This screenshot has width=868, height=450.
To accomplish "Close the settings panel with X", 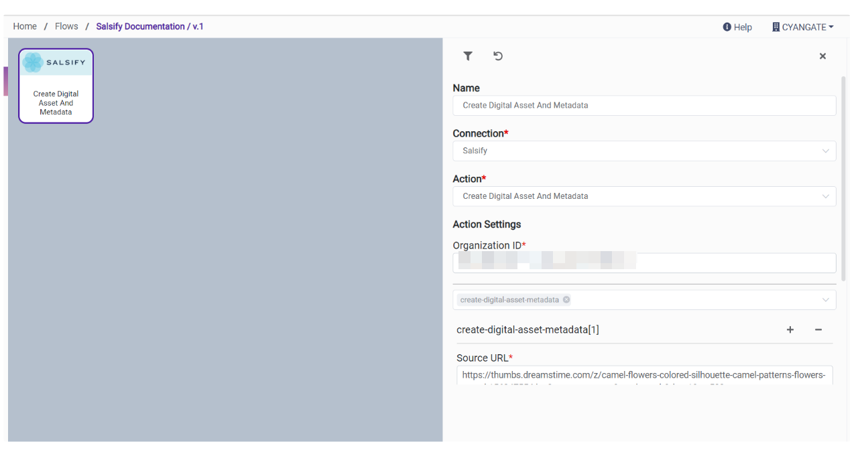I will tap(822, 56).
